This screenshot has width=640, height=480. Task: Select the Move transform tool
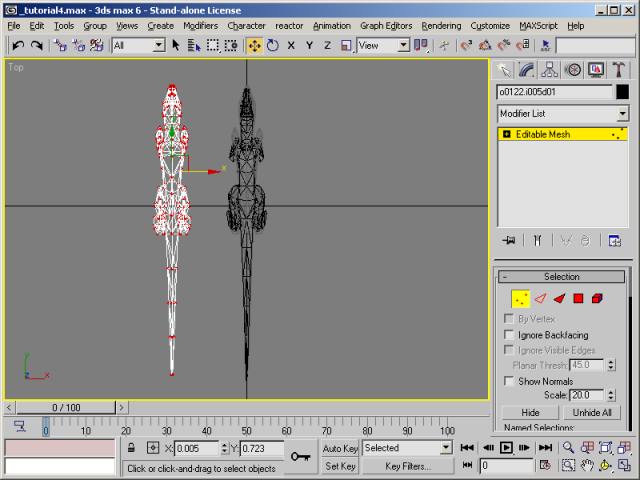[x=254, y=45]
